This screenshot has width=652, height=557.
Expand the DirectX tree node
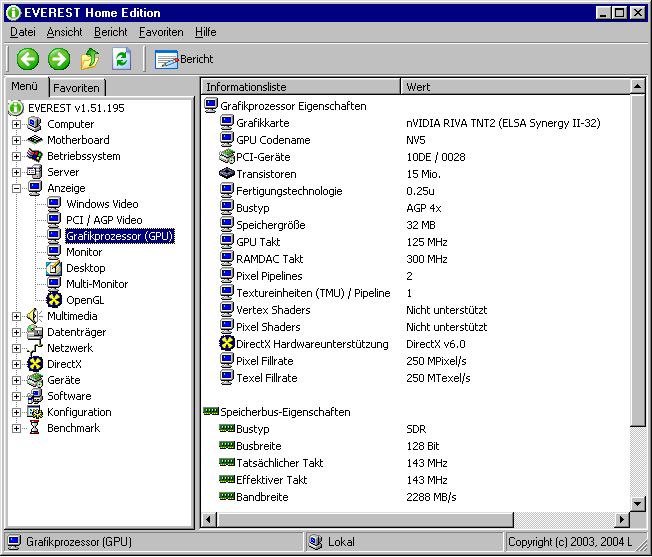pos(16,364)
